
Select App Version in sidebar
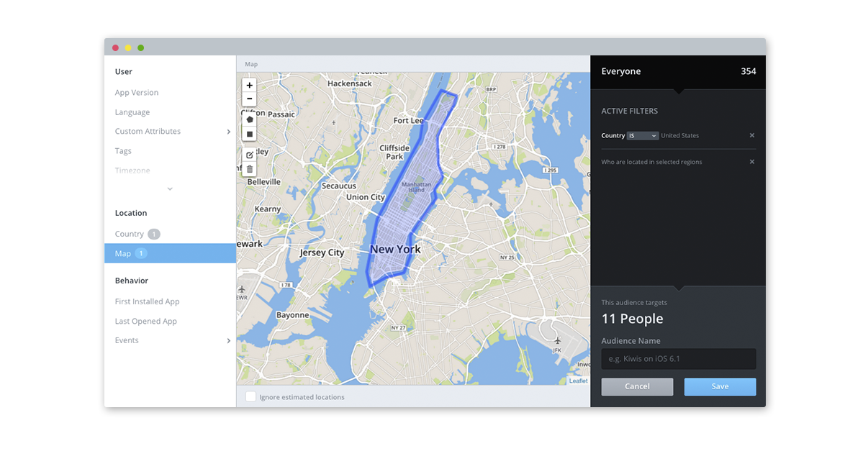click(x=137, y=93)
